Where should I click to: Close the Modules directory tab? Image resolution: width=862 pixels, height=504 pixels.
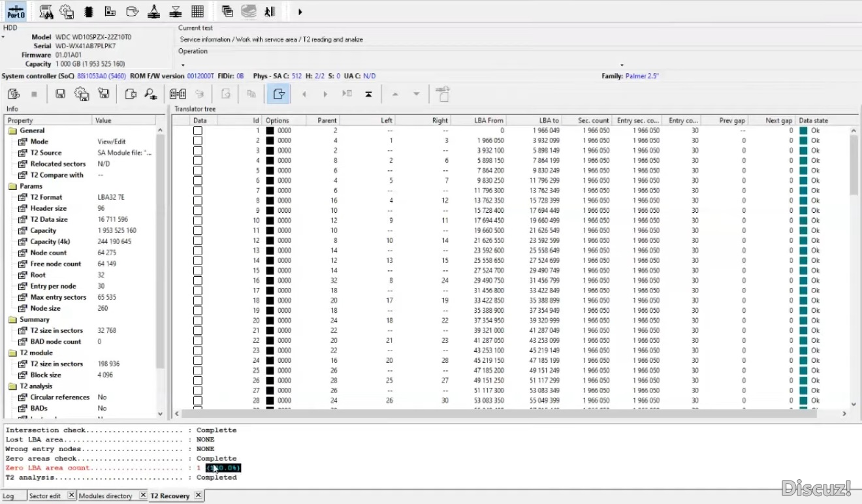point(142,496)
